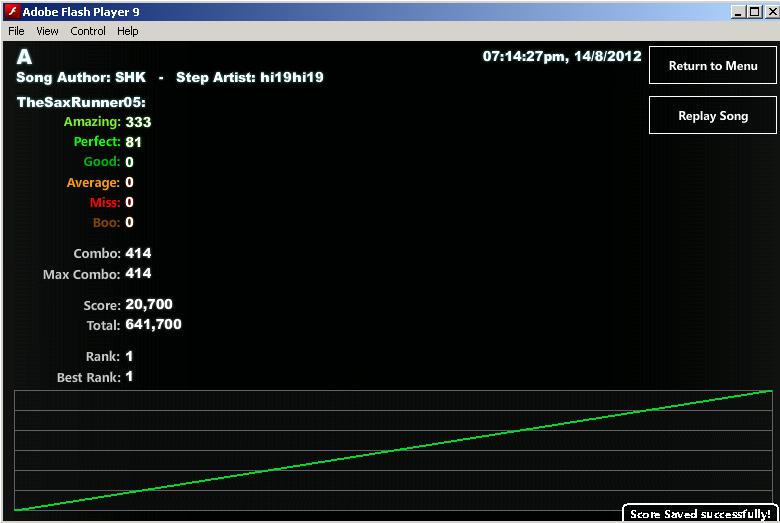Viewport: 780px width, 523px height.
Task: Click the green score graph line
Action: (393, 450)
